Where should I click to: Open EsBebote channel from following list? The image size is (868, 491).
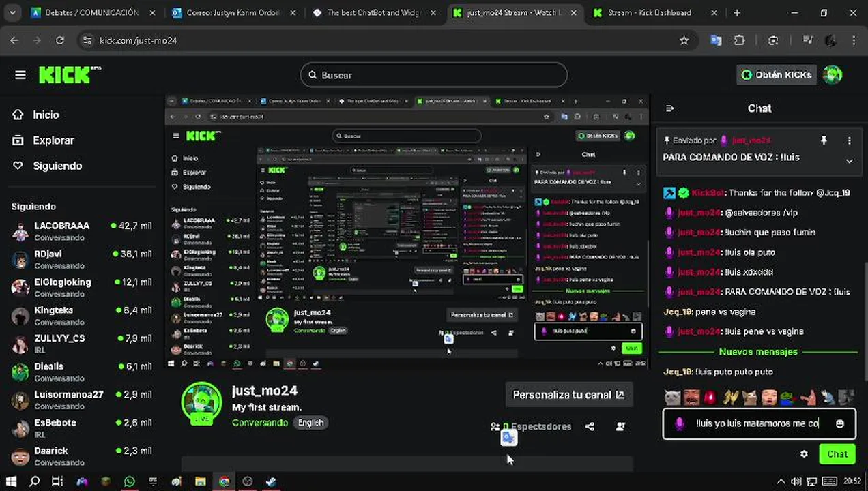[82, 428]
